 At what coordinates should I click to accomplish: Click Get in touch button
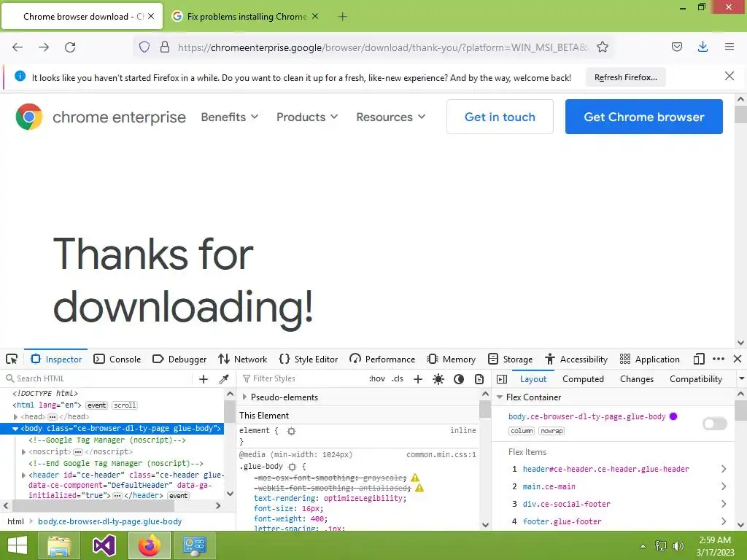(500, 117)
